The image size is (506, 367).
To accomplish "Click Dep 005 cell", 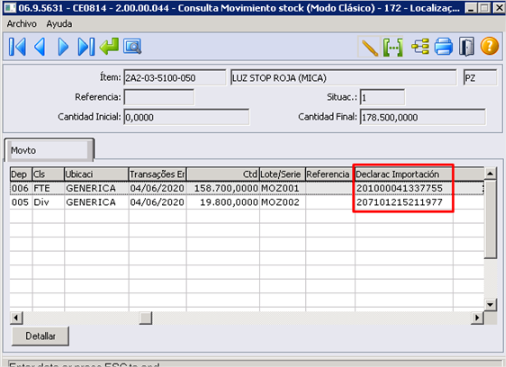I will pos(21,202).
